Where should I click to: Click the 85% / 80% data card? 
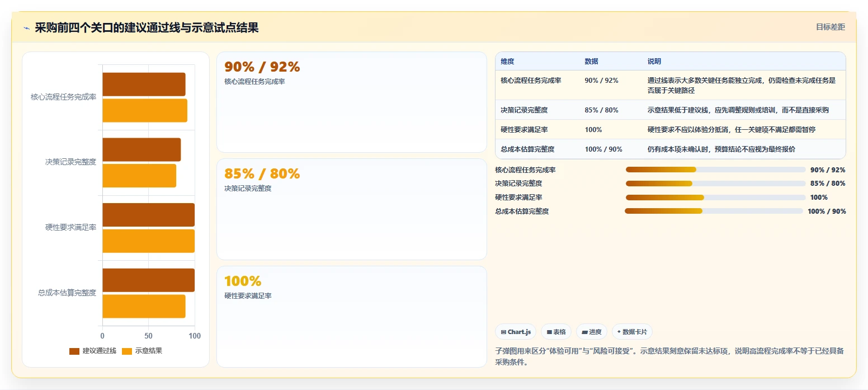tap(352, 209)
